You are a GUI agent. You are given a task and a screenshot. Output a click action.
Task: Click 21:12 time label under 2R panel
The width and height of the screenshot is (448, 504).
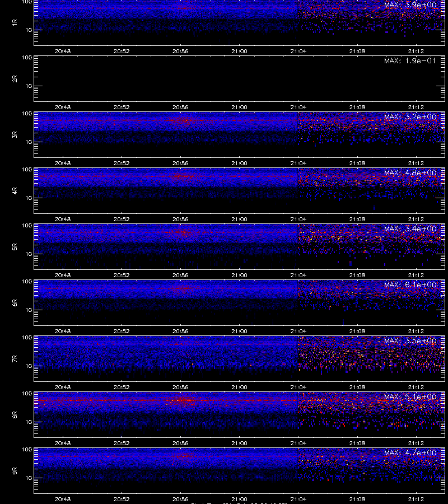click(x=416, y=107)
